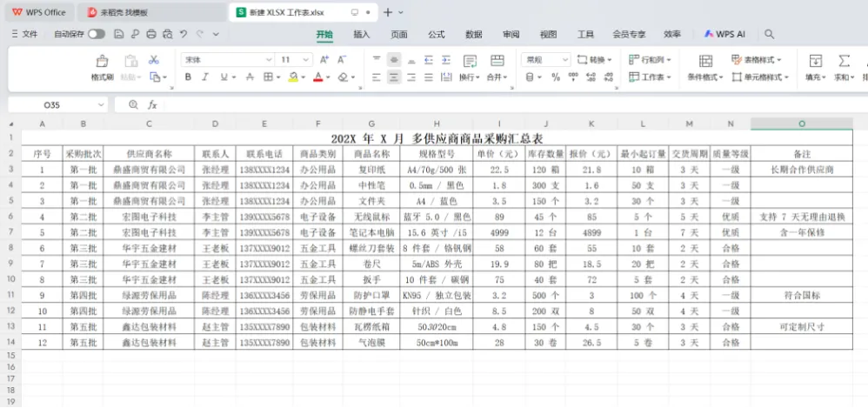Open the 审阅 ribbon tab
Screen dimensions: 868x408
pyautogui.click(x=511, y=34)
